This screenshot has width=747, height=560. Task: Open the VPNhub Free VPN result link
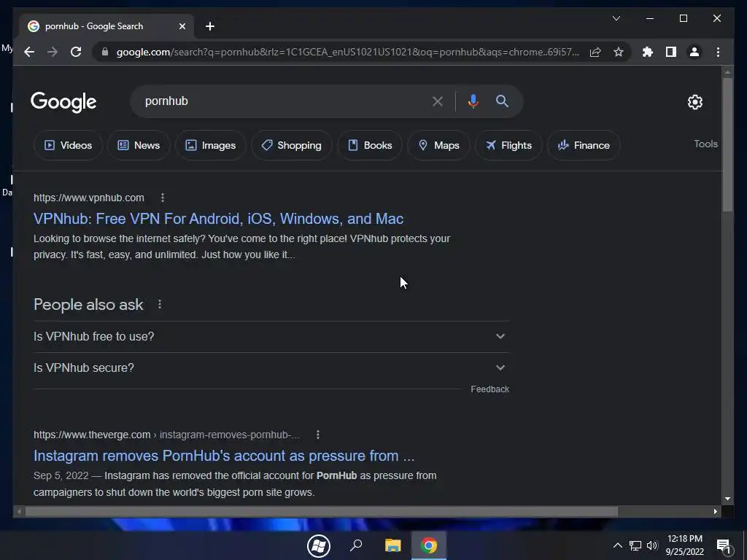[218, 219]
